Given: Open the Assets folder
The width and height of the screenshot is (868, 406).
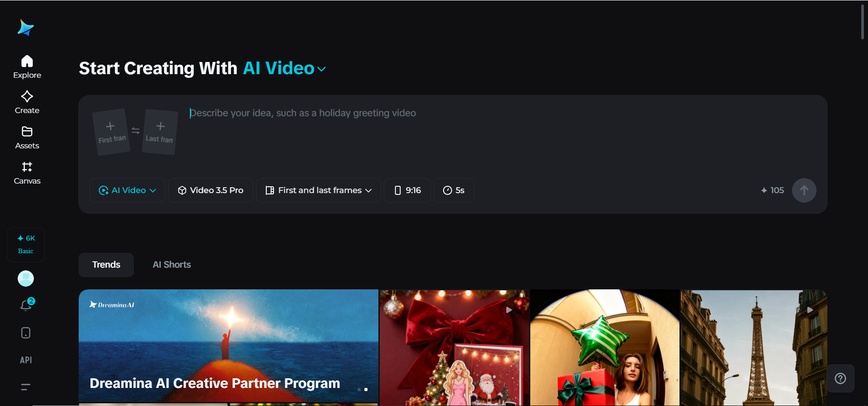Looking at the screenshot, I should click(x=27, y=137).
